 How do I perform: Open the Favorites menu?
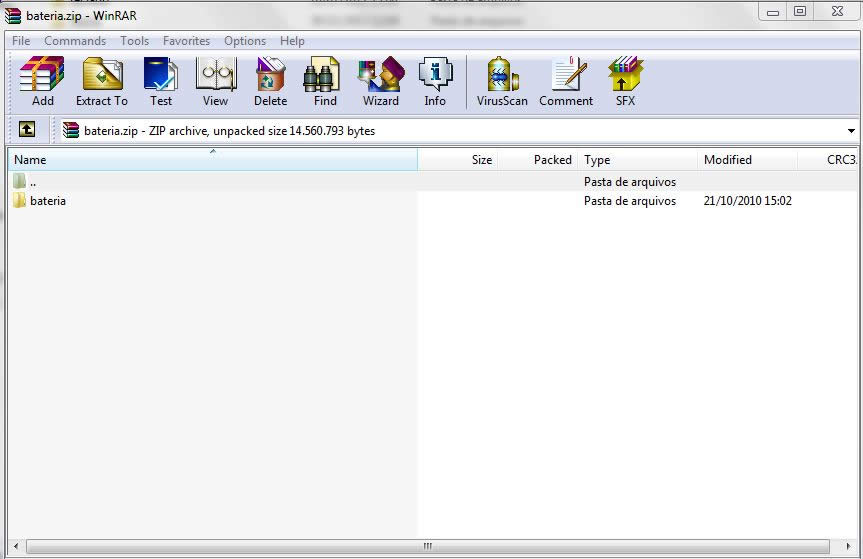point(187,41)
